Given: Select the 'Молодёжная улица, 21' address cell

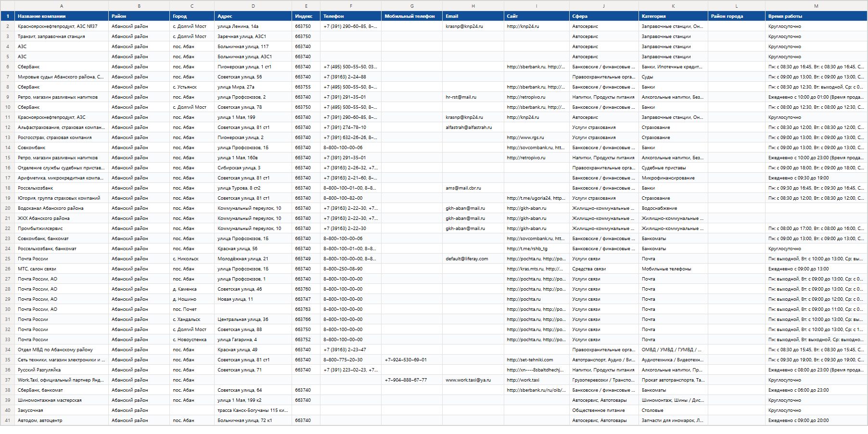Looking at the screenshot, I should pos(253,259).
